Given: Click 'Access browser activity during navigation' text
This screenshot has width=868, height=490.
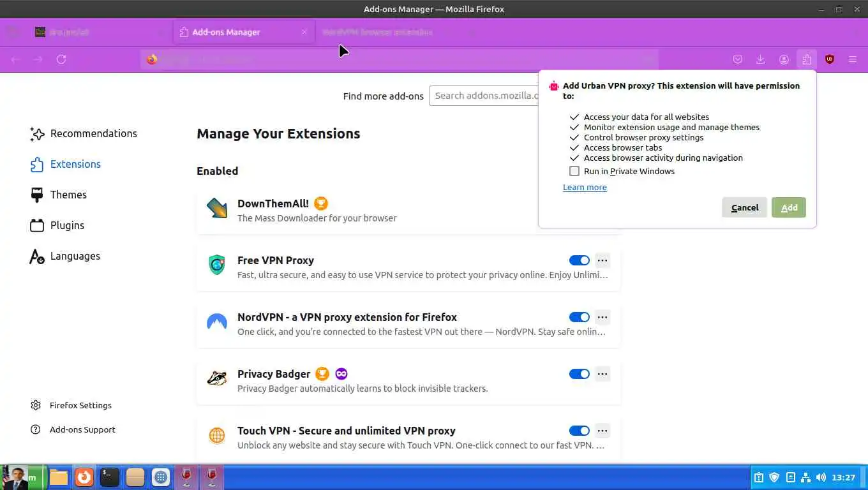Looking at the screenshot, I should (x=663, y=158).
